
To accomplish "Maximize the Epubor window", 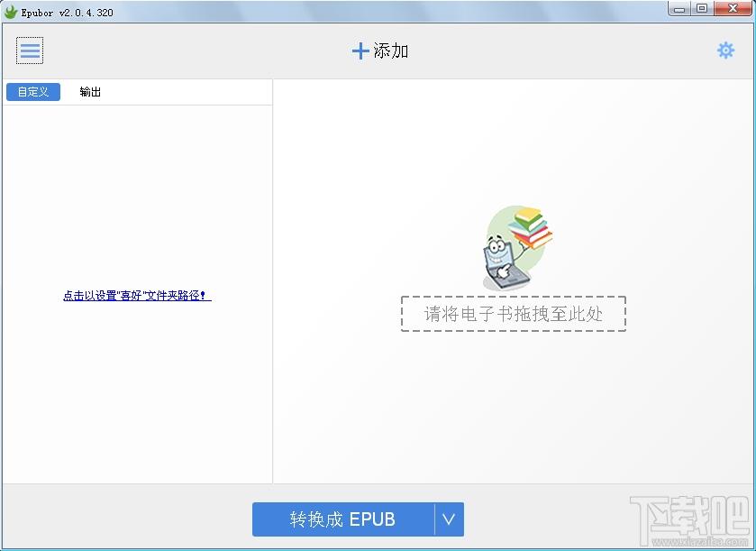I will click(702, 9).
